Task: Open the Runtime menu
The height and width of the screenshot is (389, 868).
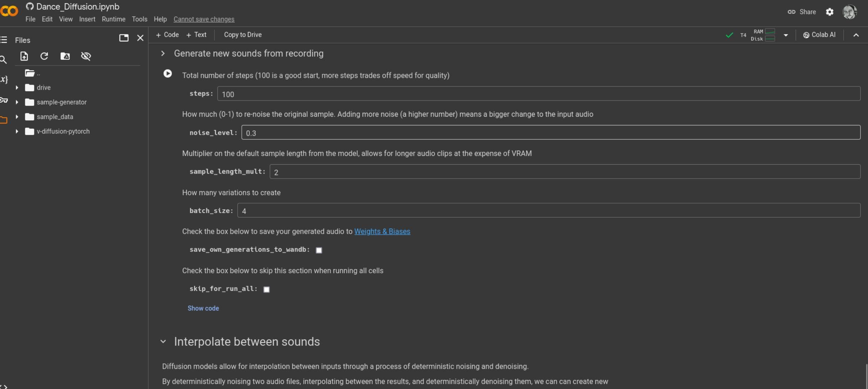Action: pyautogui.click(x=113, y=19)
